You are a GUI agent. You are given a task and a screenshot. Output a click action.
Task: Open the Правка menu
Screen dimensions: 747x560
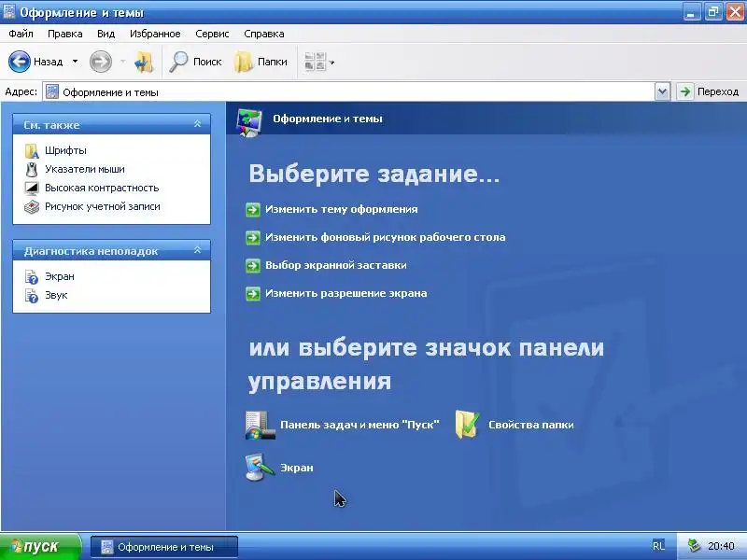click(64, 34)
